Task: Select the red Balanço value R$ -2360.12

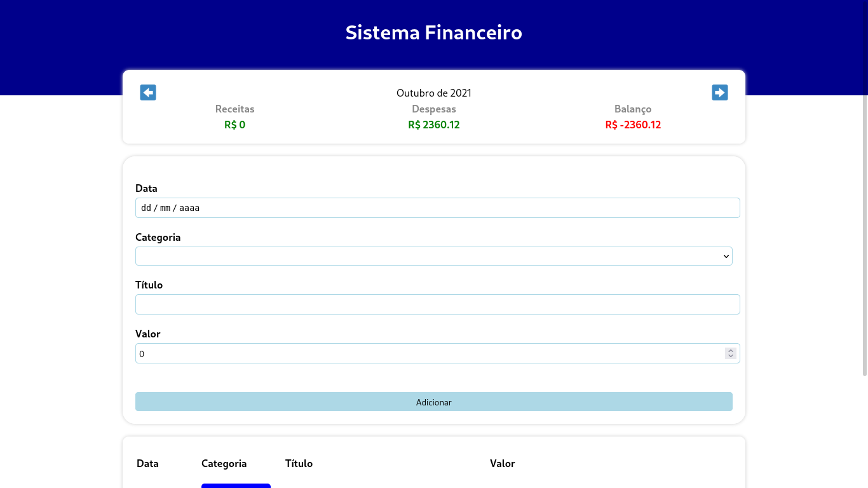Action: (x=633, y=125)
